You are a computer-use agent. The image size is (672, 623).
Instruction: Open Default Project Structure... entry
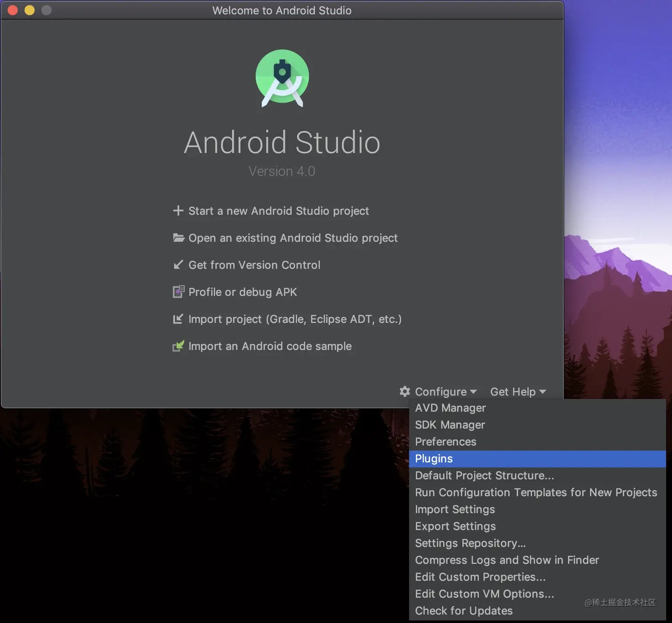(x=537, y=475)
